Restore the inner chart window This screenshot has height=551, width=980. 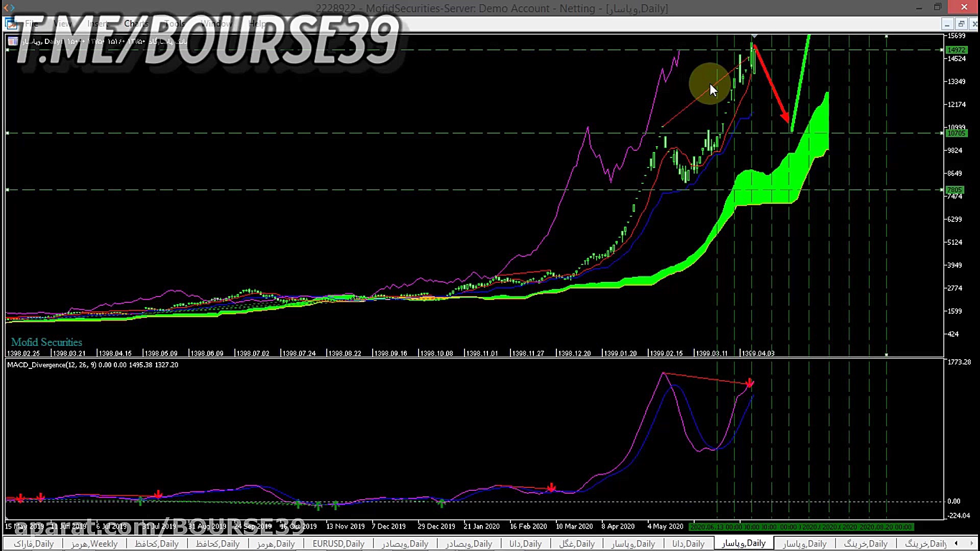[961, 24]
